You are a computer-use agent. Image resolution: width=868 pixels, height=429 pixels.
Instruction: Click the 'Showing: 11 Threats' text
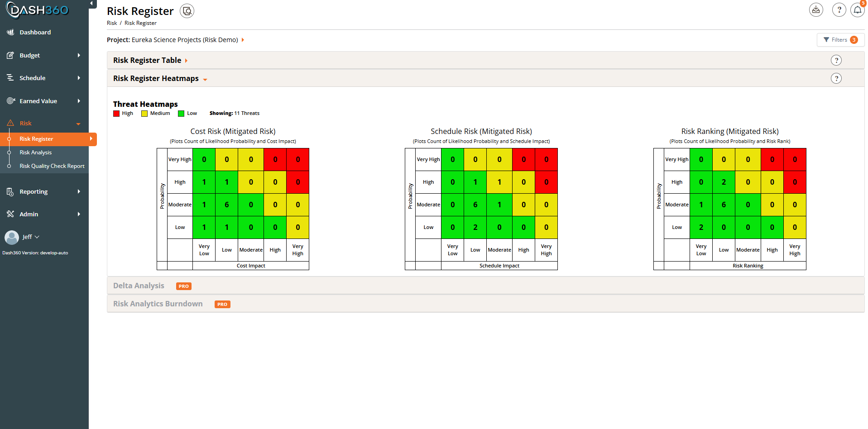[x=235, y=114]
